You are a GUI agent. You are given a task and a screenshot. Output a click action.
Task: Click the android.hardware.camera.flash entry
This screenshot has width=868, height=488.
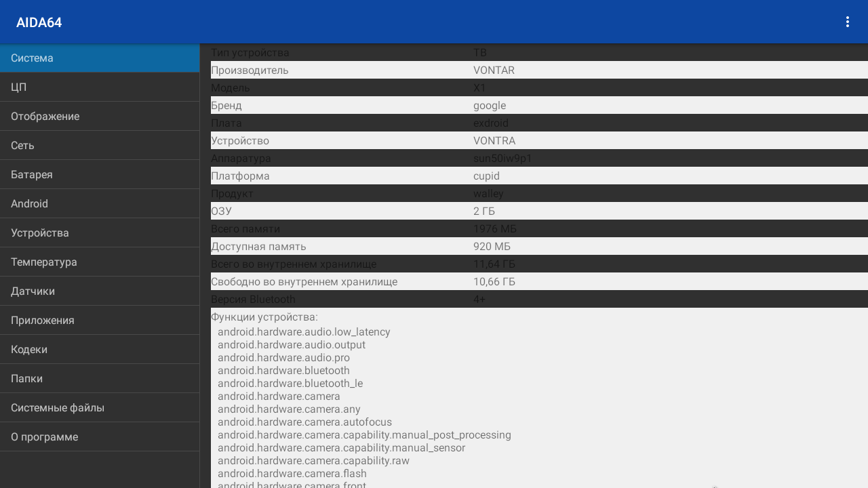tap(292, 474)
